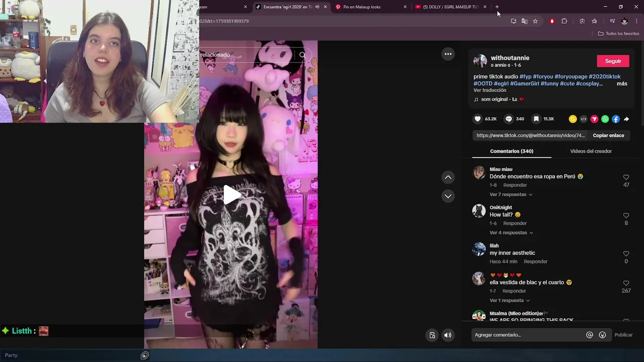
Task: Translate this page icon in address bar
Action: pos(524,21)
